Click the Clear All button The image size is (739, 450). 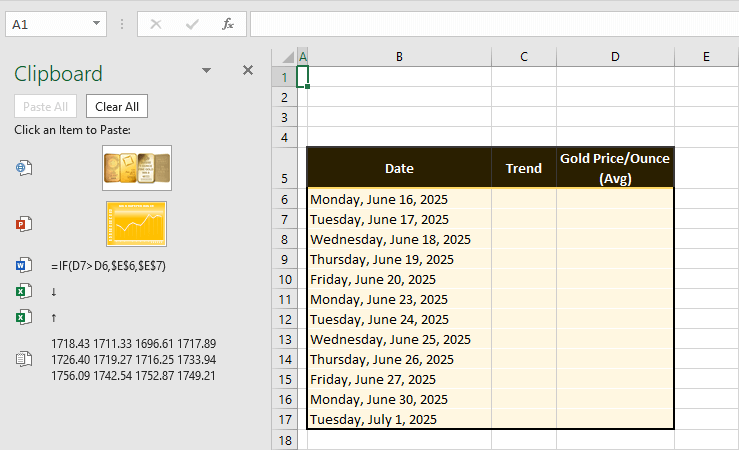pyautogui.click(x=117, y=106)
